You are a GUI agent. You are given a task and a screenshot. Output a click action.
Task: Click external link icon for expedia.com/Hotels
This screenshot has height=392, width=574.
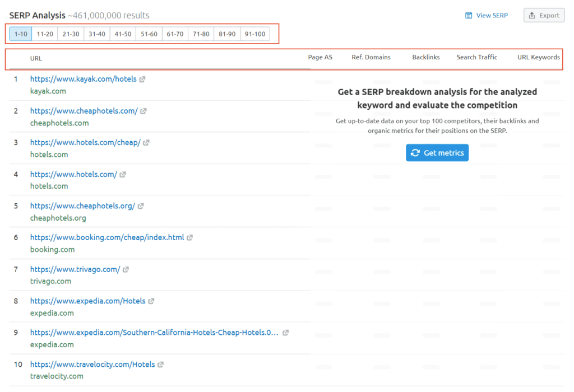pyautogui.click(x=151, y=301)
